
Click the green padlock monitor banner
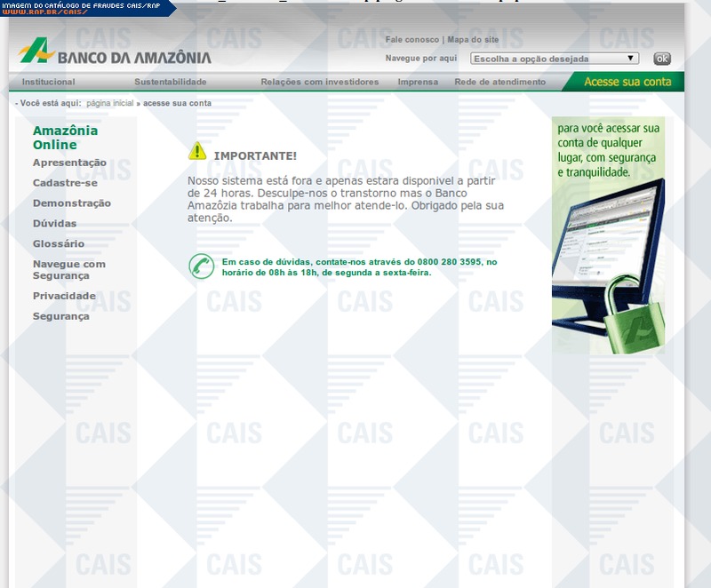[608, 236]
